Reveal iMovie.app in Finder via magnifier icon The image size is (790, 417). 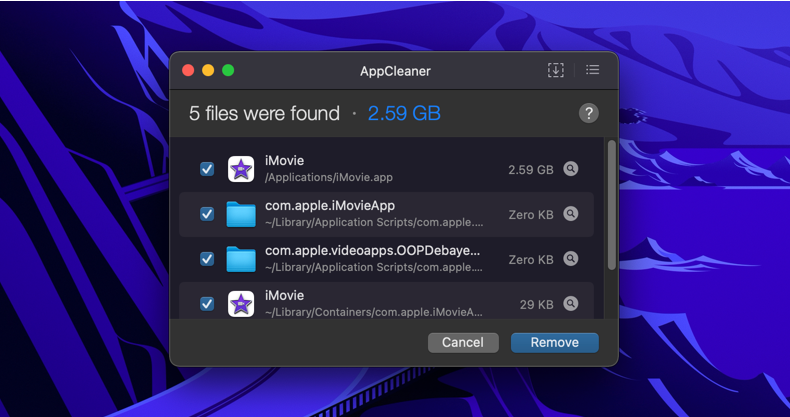pyautogui.click(x=570, y=169)
